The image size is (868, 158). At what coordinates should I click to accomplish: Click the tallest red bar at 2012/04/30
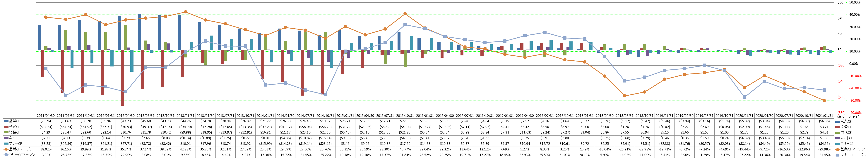123,78
